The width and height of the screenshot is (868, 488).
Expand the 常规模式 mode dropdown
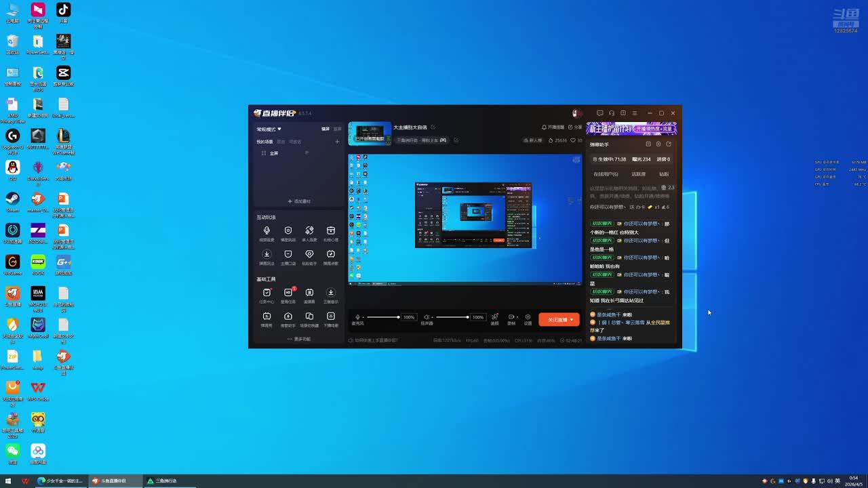[269, 129]
